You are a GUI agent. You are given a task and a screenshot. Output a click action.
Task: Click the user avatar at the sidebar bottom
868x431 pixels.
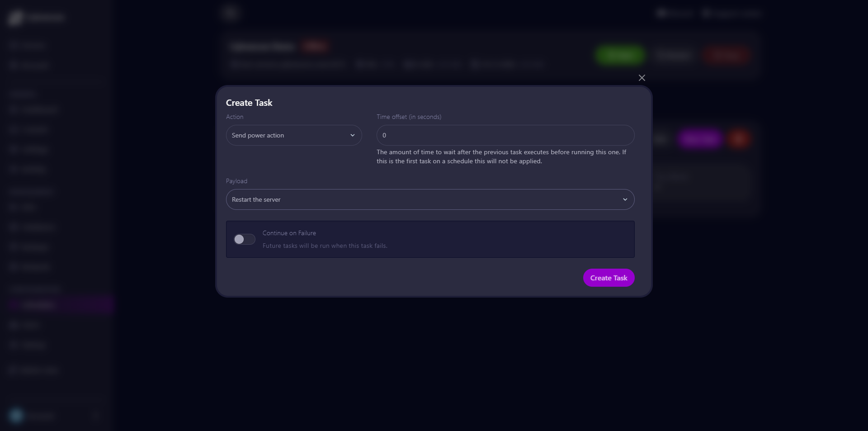click(x=16, y=416)
